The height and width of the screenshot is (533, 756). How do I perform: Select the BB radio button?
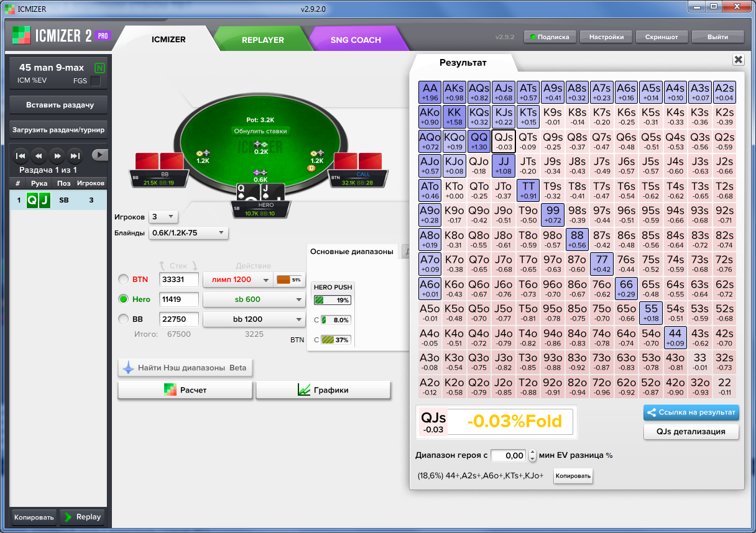124,319
